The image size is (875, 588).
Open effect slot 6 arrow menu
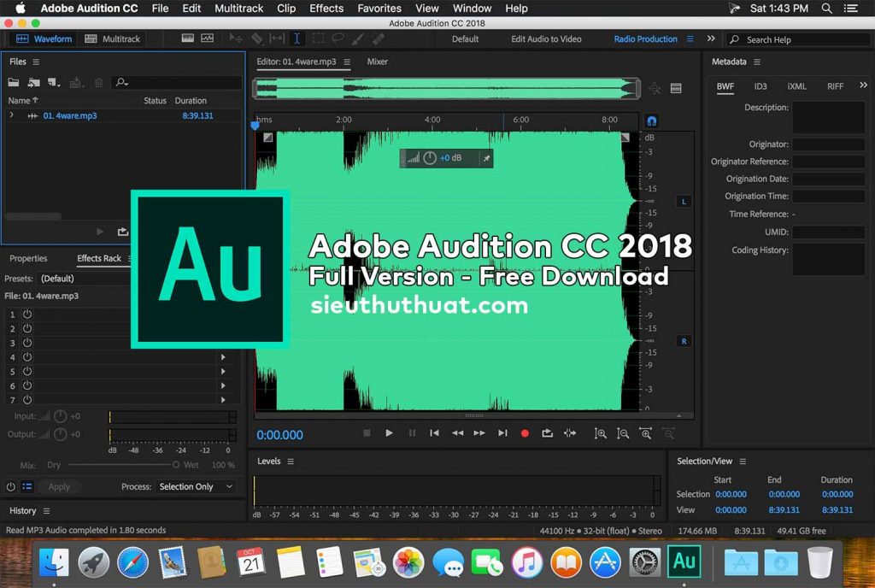point(223,385)
